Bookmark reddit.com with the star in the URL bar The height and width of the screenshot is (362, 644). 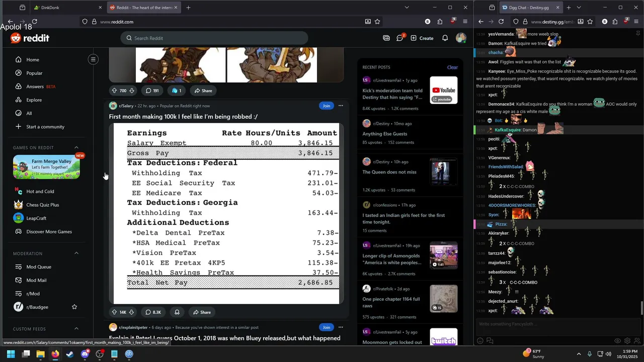[377, 22]
